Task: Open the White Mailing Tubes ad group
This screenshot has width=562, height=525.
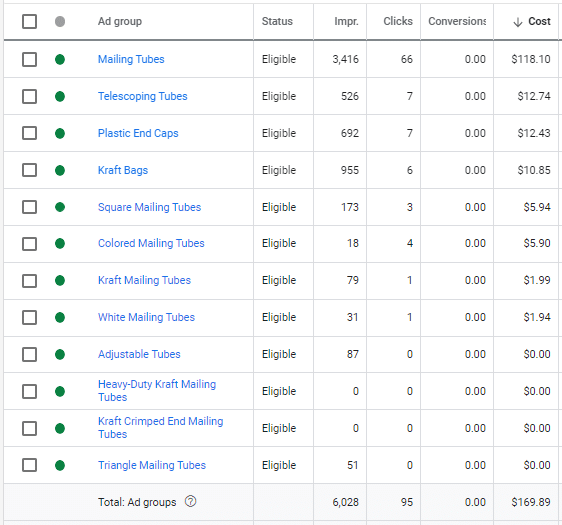Action: click(146, 317)
